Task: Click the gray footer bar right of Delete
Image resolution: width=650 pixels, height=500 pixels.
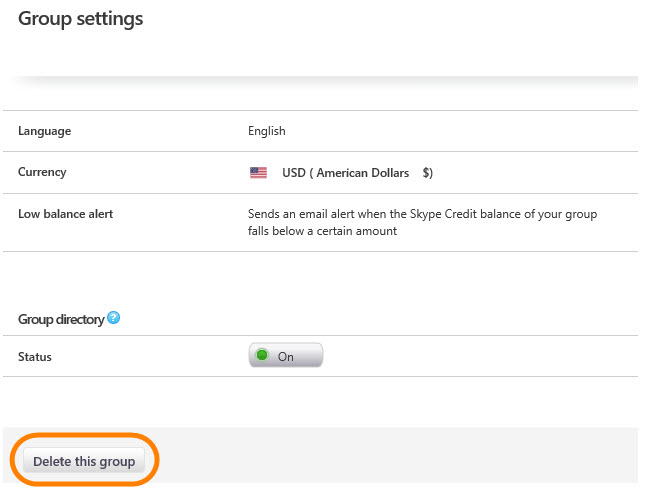Action: click(x=400, y=456)
